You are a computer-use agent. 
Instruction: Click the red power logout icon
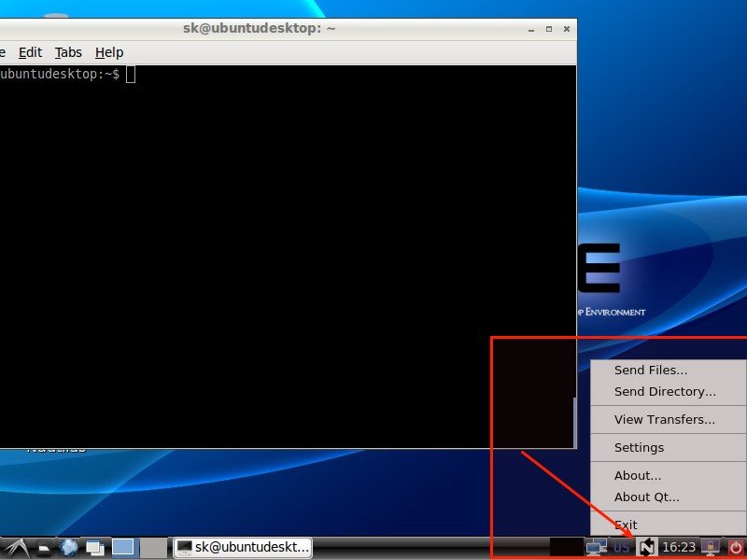[x=736, y=548]
